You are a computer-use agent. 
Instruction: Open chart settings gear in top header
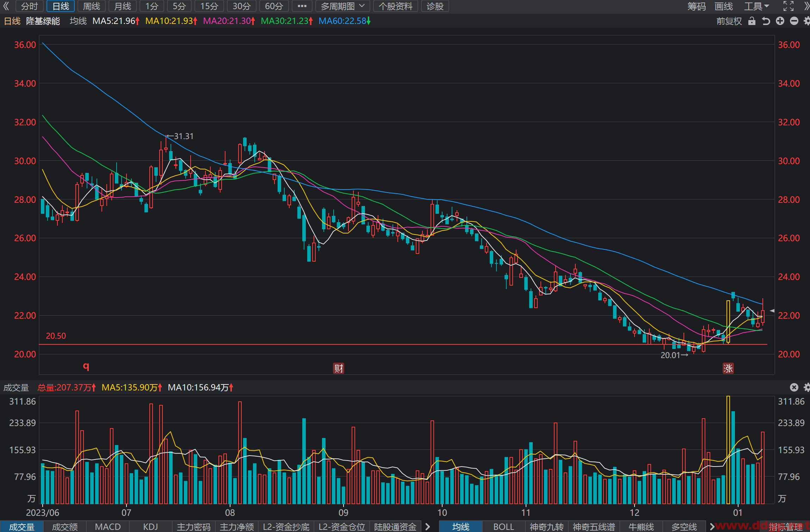point(807,21)
